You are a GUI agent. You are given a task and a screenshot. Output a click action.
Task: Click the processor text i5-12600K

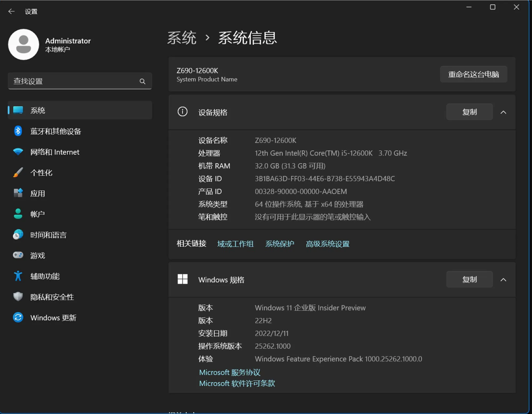331,153
